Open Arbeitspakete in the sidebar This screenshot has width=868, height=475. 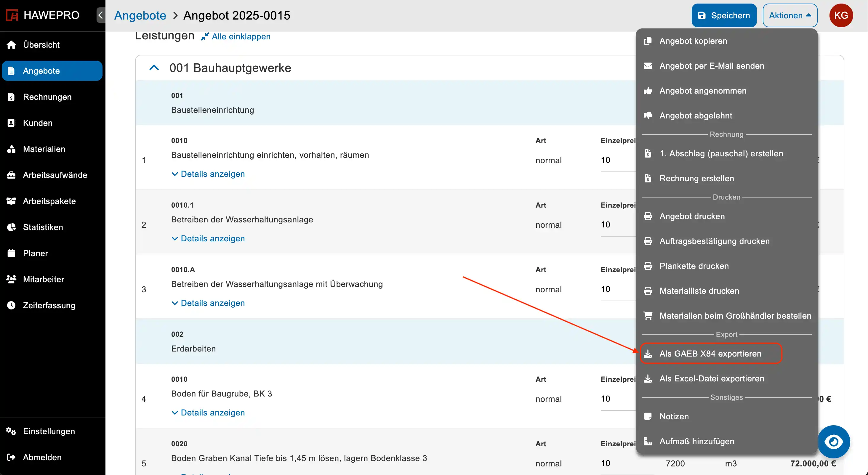click(x=52, y=201)
